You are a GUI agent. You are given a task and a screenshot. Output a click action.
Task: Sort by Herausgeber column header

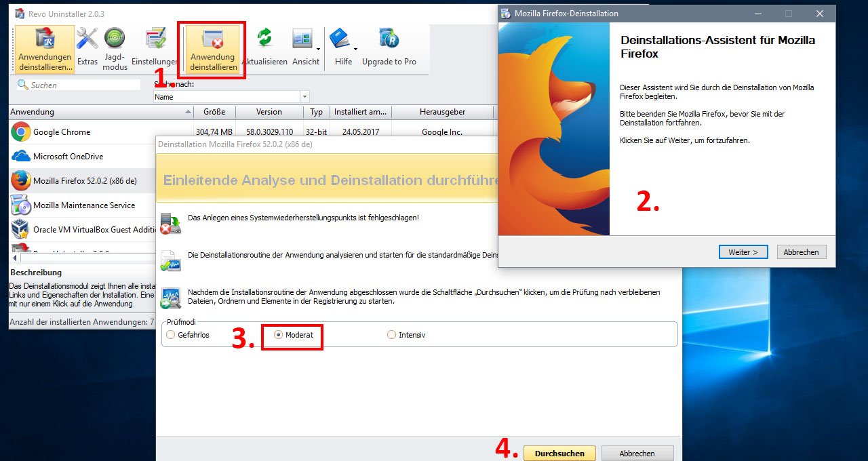point(442,112)
